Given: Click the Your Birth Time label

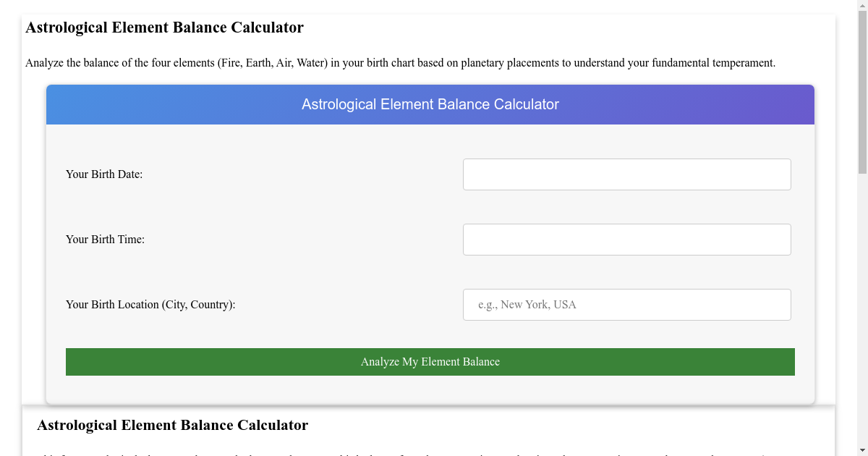Looking at the screenshot, I should coord(104,239).
